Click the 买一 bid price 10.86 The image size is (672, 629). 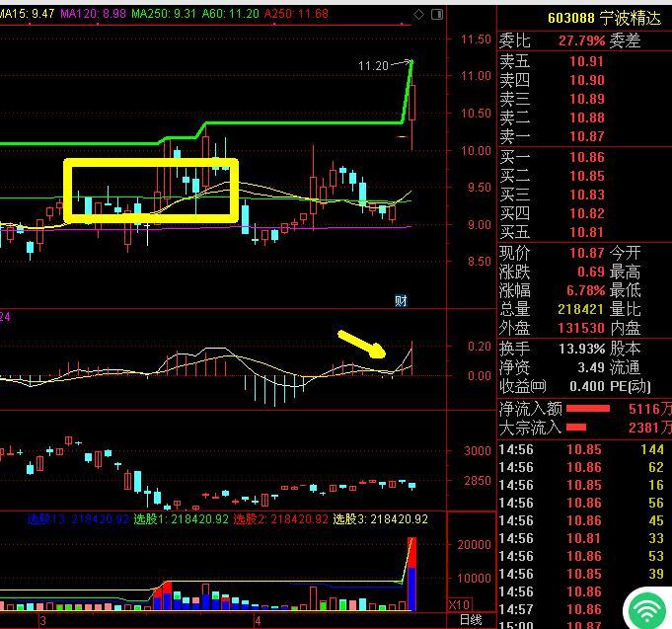pos(587,158)
